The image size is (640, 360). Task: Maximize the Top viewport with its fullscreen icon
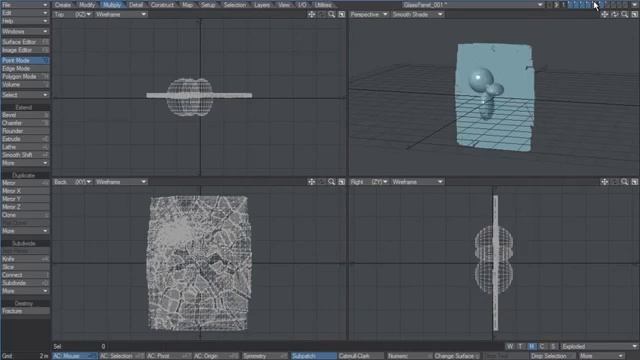pyautogui.click(x=342, y=14)
